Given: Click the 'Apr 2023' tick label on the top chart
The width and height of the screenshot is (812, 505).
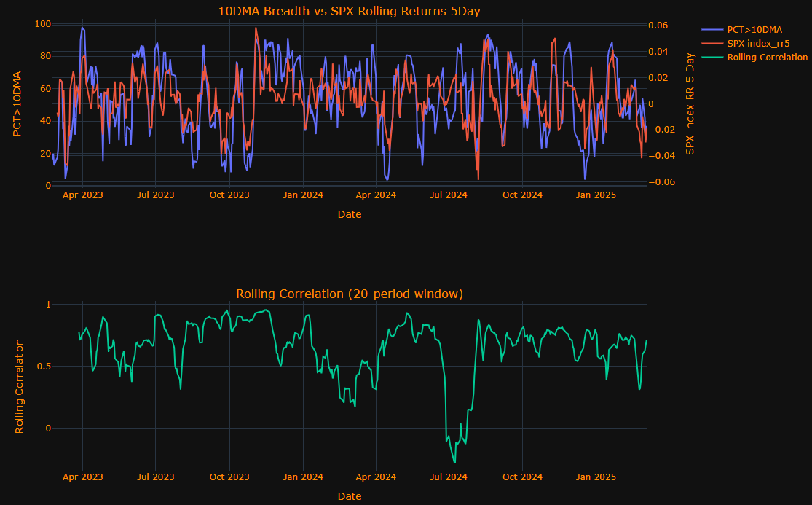Looking at the screenshot, I should pyautogui.click(x=83, y=195).
